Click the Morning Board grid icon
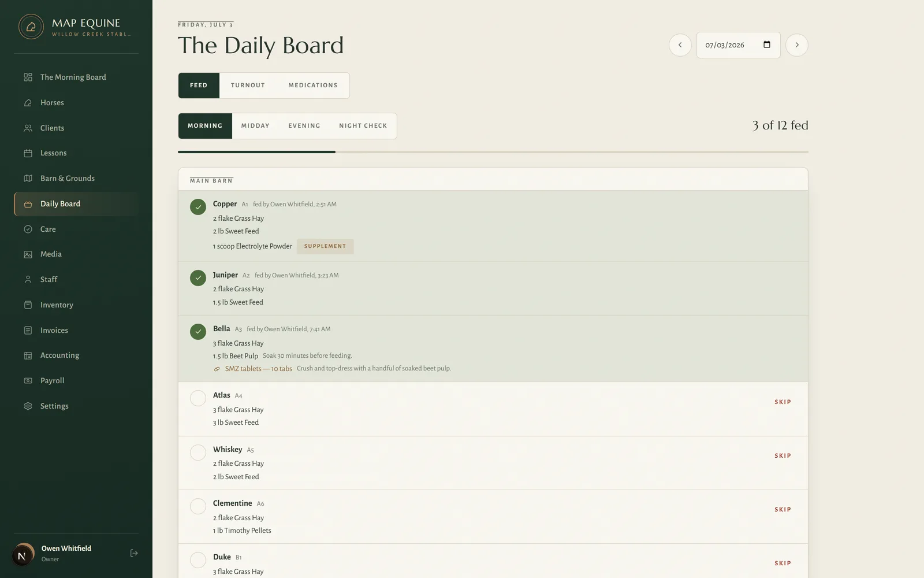 28,77
